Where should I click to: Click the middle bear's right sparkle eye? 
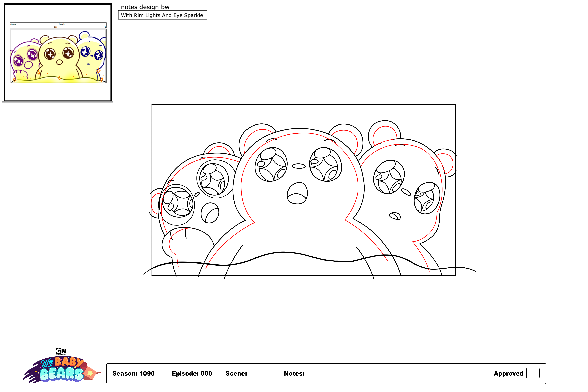pyautogui.click(x=325, y=164)
